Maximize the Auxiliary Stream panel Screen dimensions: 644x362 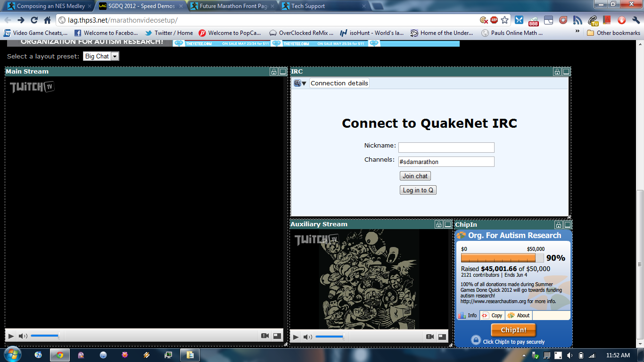[448, 225]
